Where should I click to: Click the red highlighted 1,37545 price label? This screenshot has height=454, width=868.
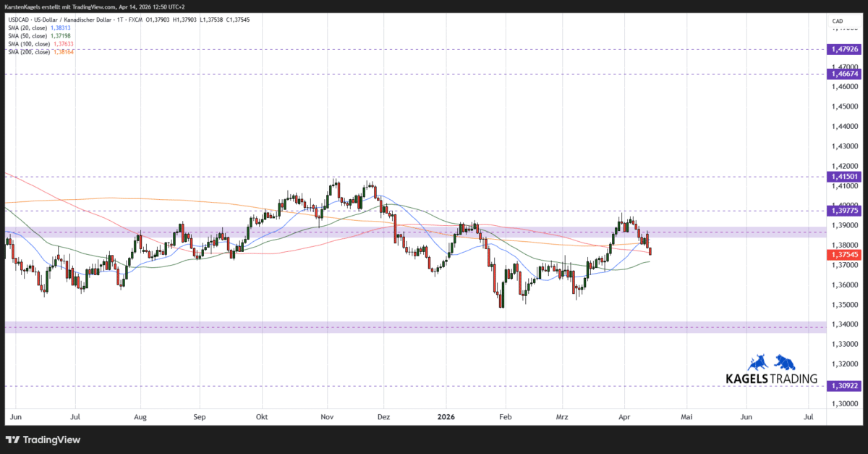pyautogui.click(x=843, y=254)
